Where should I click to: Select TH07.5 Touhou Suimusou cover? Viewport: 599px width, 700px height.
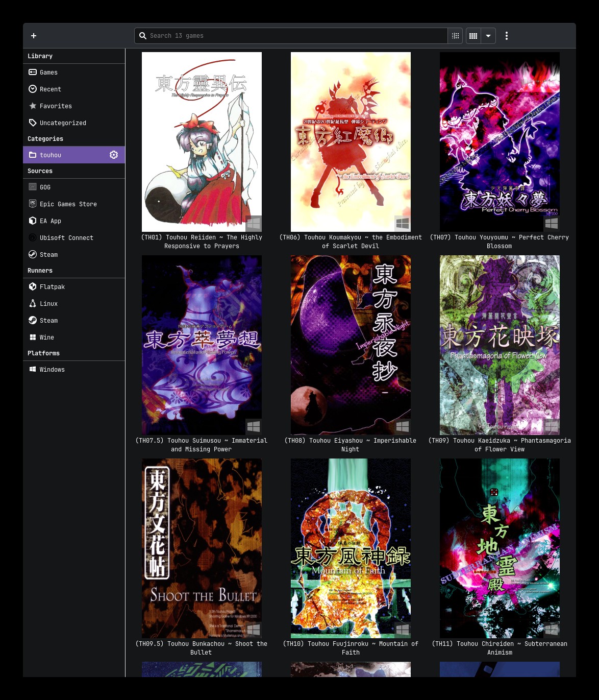(x=202, y=345)
